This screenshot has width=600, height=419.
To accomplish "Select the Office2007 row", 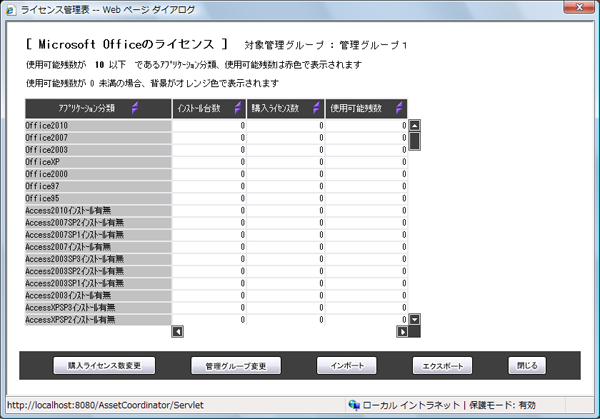I will (216, 138).
